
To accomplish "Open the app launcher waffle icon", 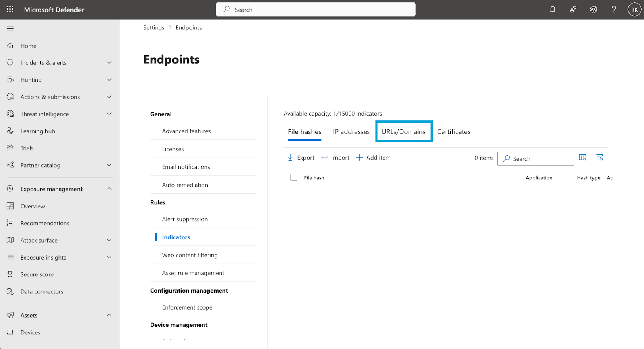I will click(x=10, y=9).
